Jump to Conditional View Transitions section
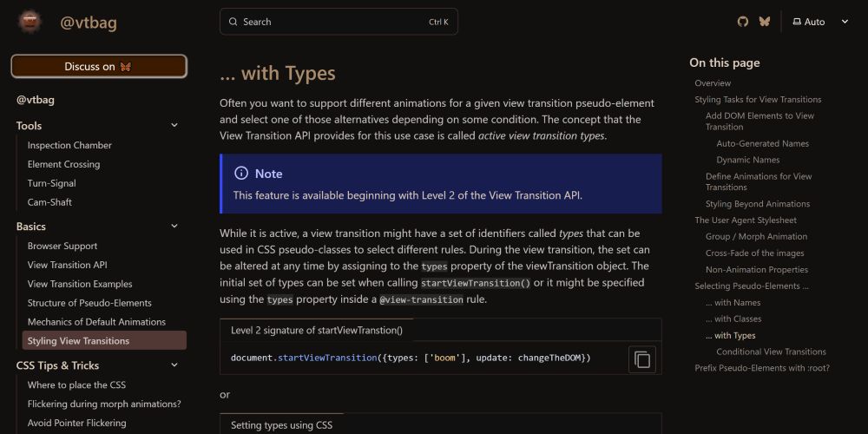The width and height of the screenshot is (868, 434). click(771, 352)
